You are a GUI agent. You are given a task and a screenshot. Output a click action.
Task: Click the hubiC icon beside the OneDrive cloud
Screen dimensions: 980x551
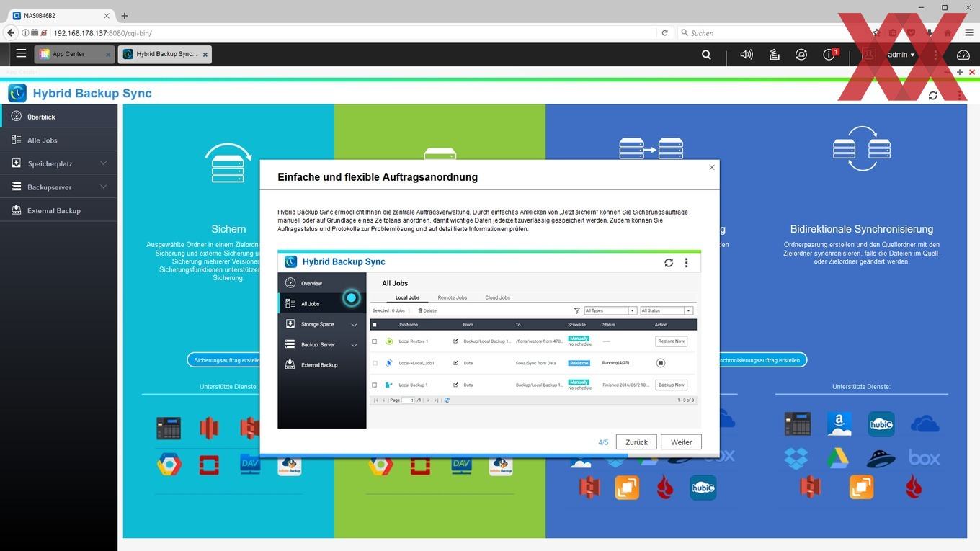(x=881, y=424)
